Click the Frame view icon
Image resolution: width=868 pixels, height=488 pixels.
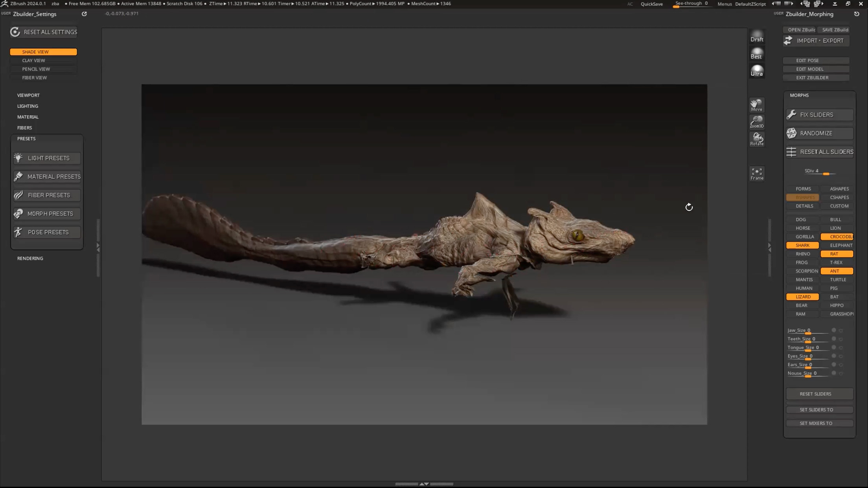pos(756,173)
